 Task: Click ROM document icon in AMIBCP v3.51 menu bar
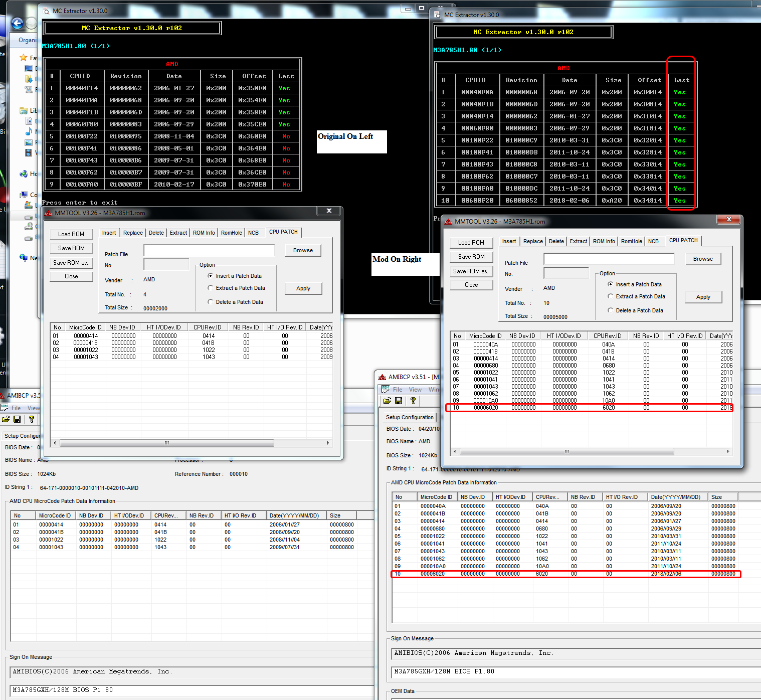click(386, 389)
